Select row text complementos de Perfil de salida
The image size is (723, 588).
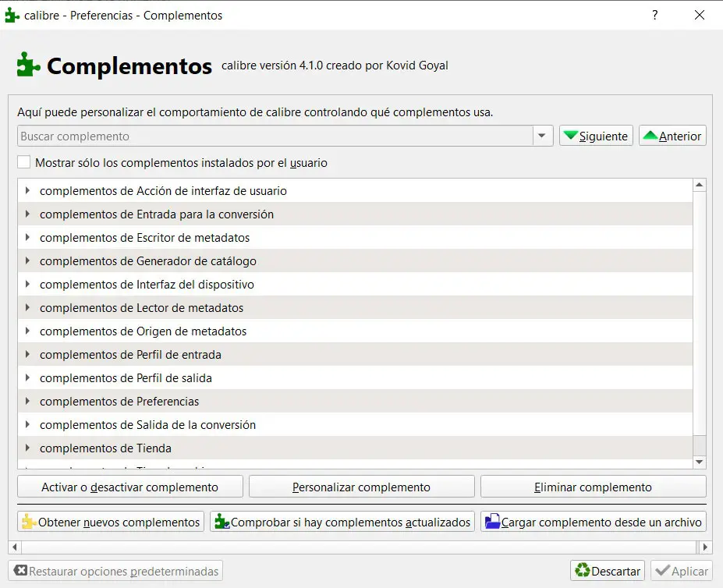click(126, 377)
